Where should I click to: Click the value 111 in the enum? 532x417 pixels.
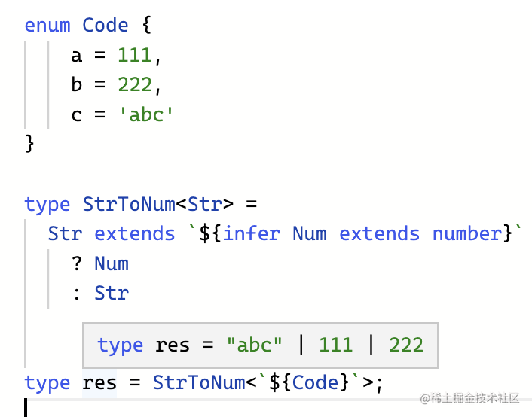click(134, 56)
